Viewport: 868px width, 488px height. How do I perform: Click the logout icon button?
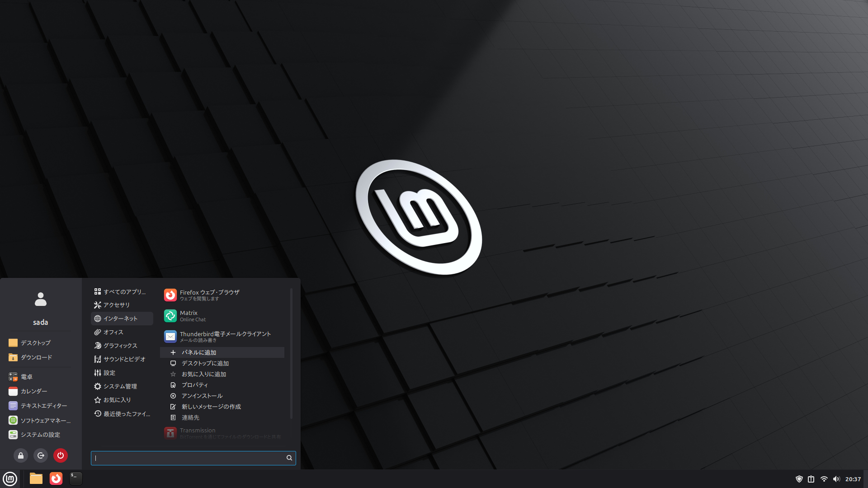41,455
